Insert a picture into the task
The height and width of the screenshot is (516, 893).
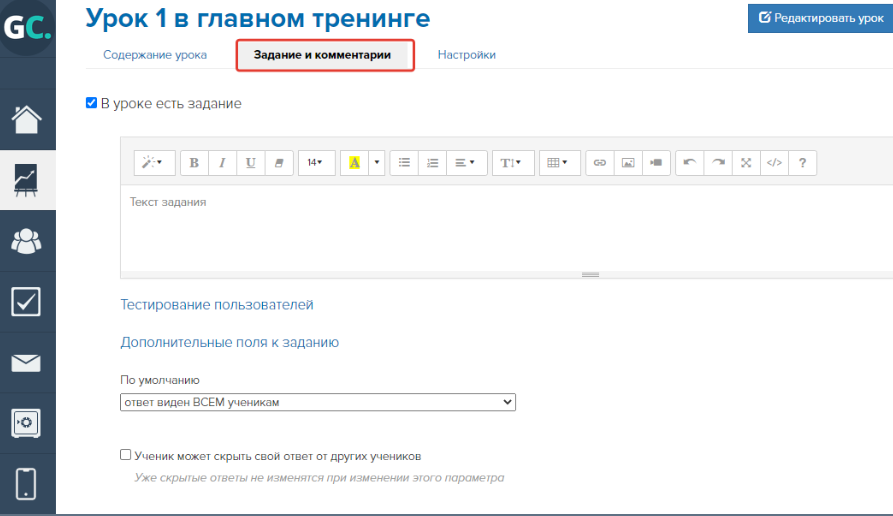(628, 163)
